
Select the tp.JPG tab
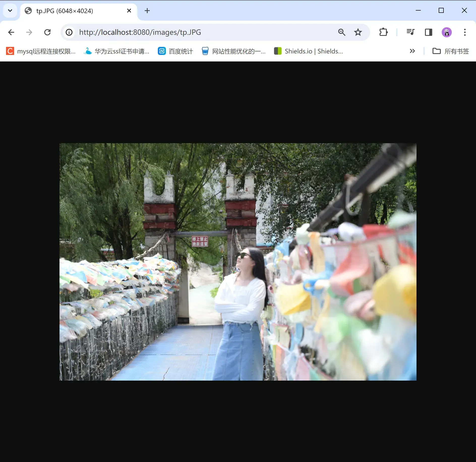click(73, 11)
